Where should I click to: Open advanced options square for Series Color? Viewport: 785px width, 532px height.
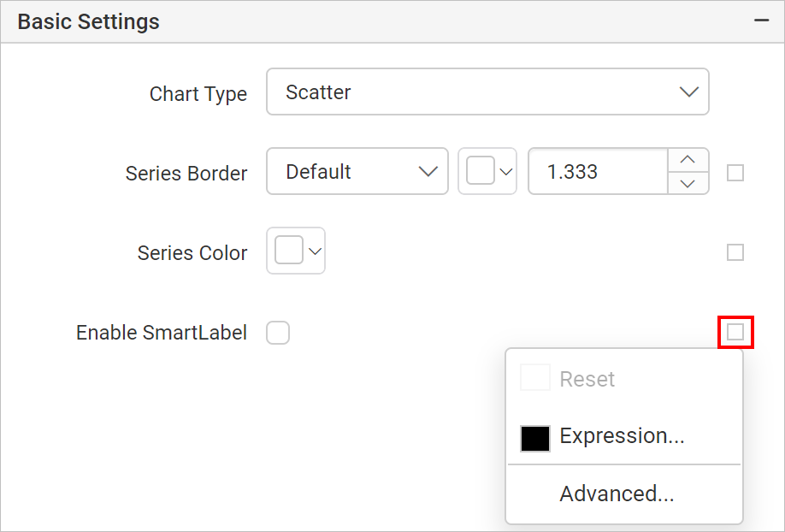735,252
